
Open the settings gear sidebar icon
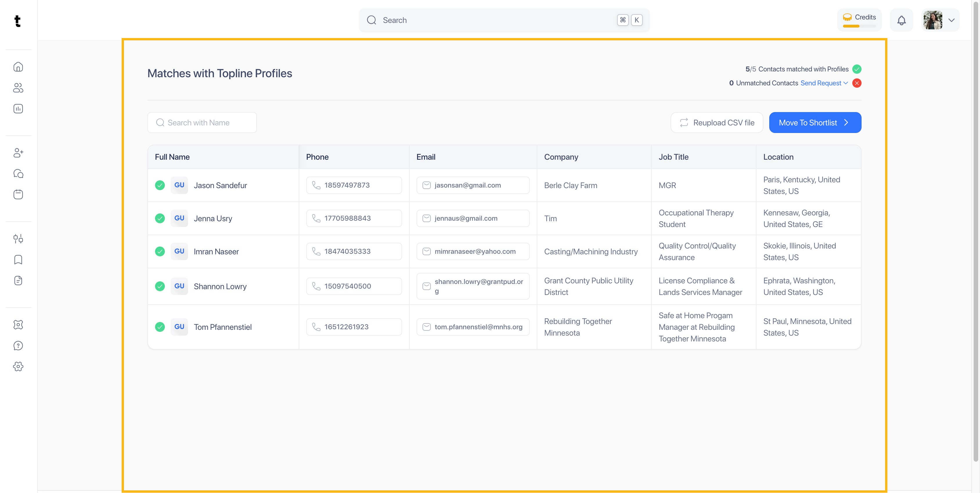18,366
